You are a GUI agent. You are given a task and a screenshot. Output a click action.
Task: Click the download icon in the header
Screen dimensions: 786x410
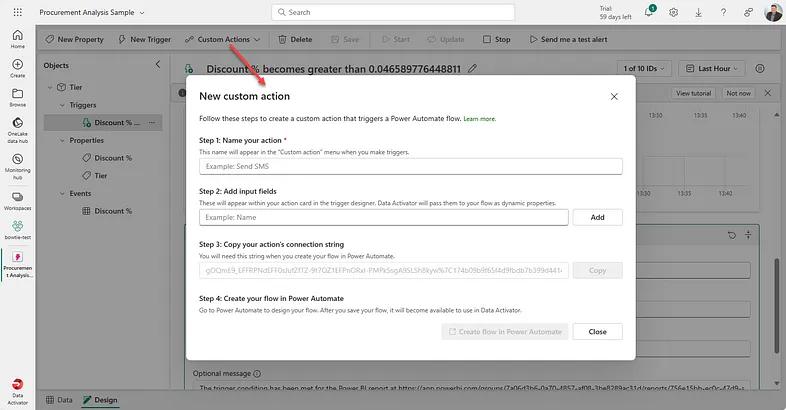(x=698, y=13)
